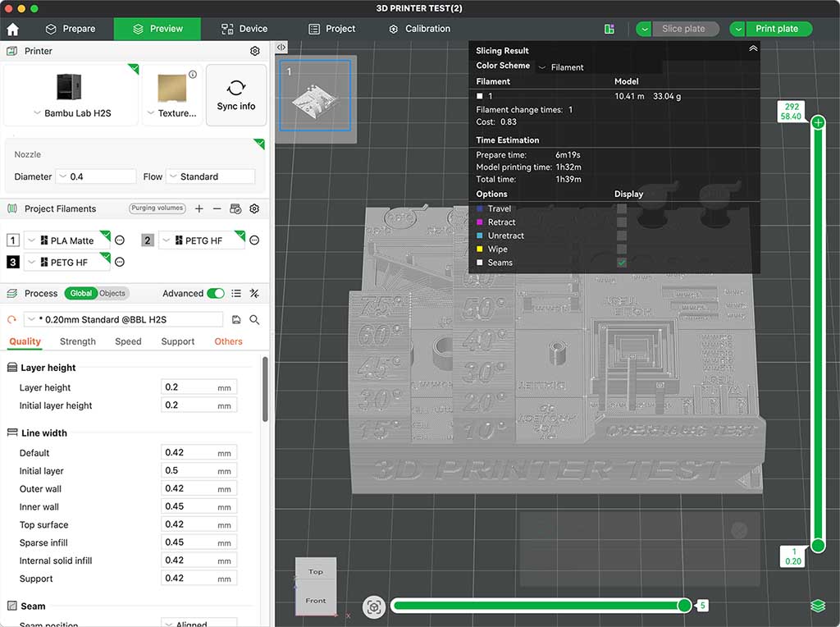Viewport: 840px width, 627px height.
Task: Click the Slice plate button
Action: point(685,29)
